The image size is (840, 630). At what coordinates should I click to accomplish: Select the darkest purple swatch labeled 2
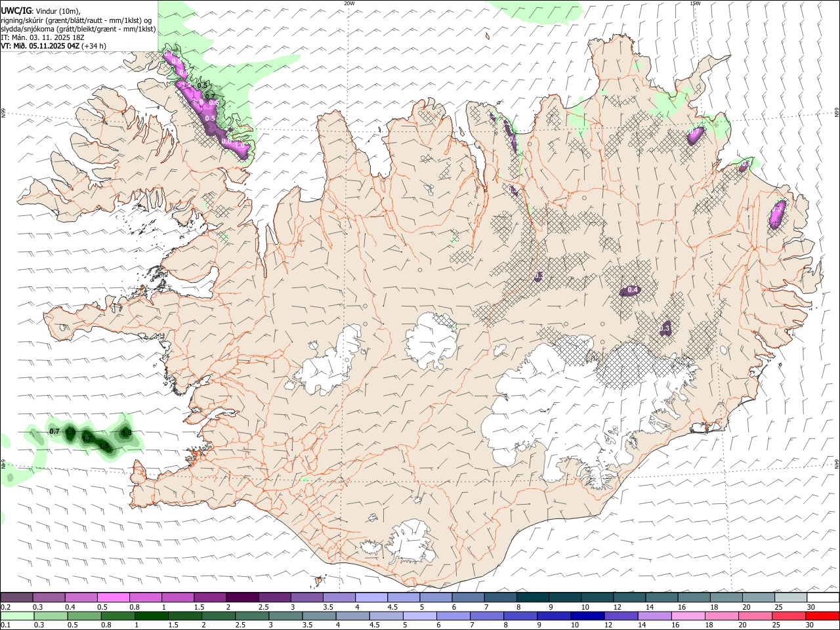pos(241,598)
